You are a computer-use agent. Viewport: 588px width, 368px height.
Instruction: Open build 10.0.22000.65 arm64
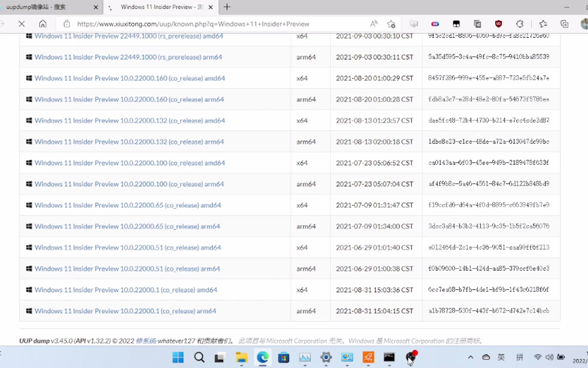(127, 226)
